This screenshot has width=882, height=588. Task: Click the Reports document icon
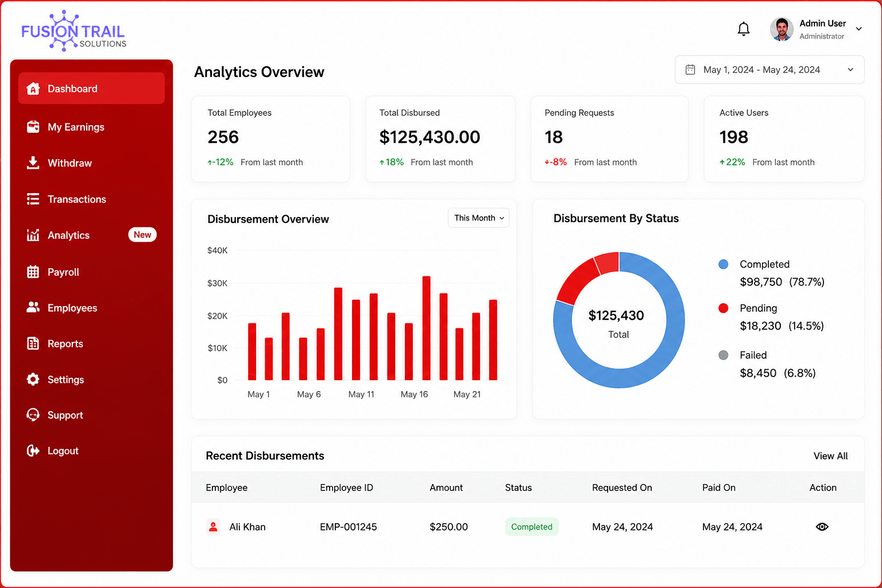coord(33,343)
